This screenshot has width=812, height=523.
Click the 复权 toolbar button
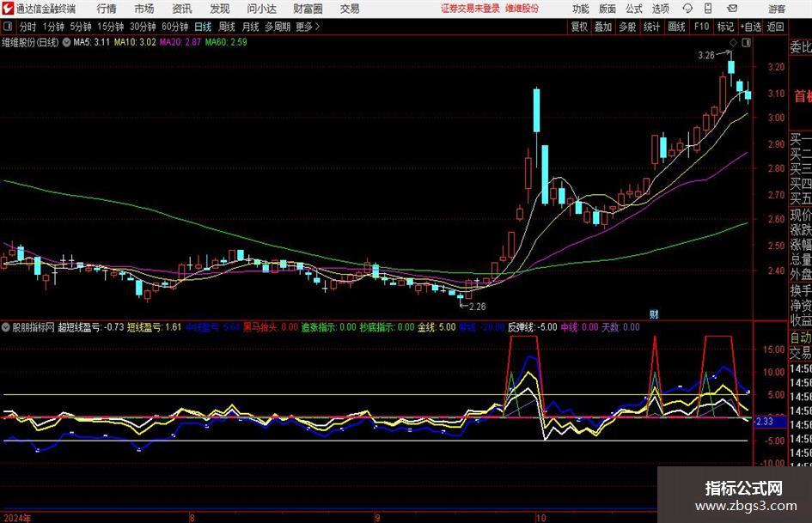[579, 27]
